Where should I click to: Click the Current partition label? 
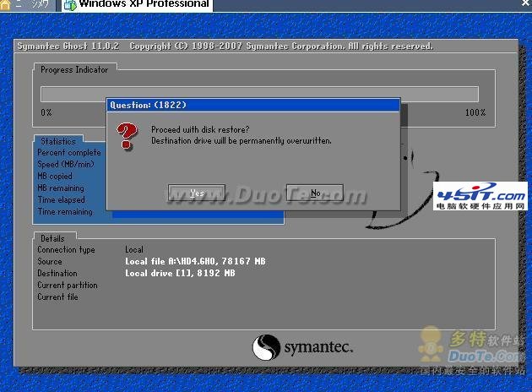68,285
